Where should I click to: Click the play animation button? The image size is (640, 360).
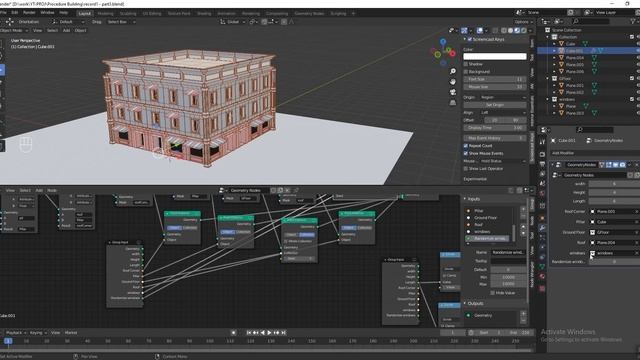269,333
